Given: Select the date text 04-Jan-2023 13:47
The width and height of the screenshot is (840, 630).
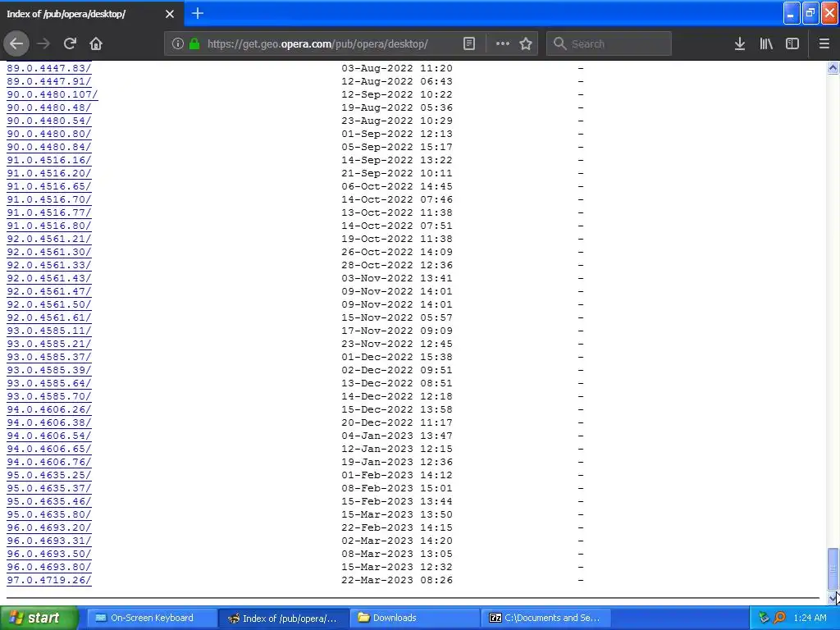Looking at the screenshot, I should (397, 436).
